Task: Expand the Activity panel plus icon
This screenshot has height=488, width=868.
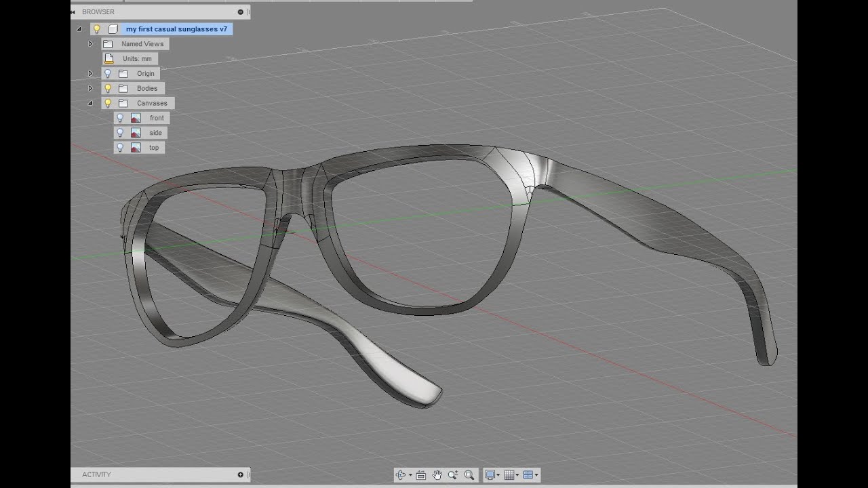Action: (x=240, y=474)
